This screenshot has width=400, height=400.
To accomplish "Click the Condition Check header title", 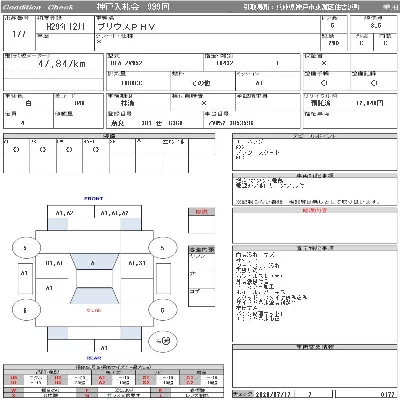I will click(x=38, y=7).
